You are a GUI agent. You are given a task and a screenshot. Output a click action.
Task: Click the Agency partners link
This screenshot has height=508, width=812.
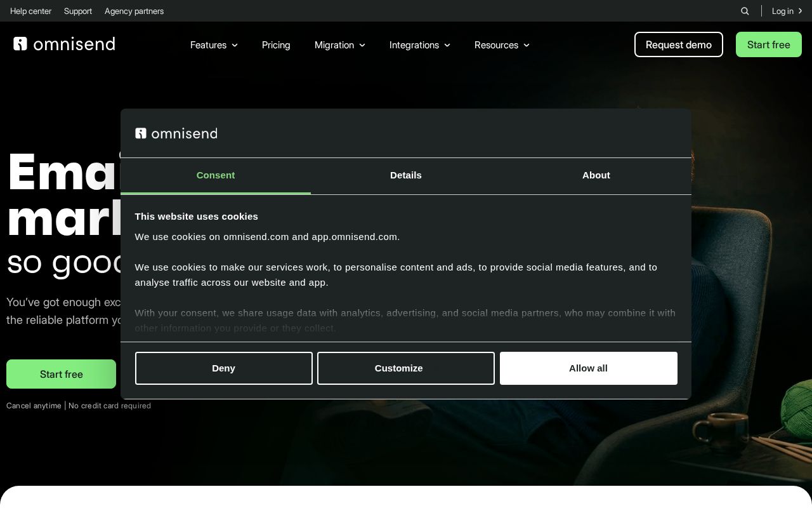pyautogui.click(x=134, y=11)
